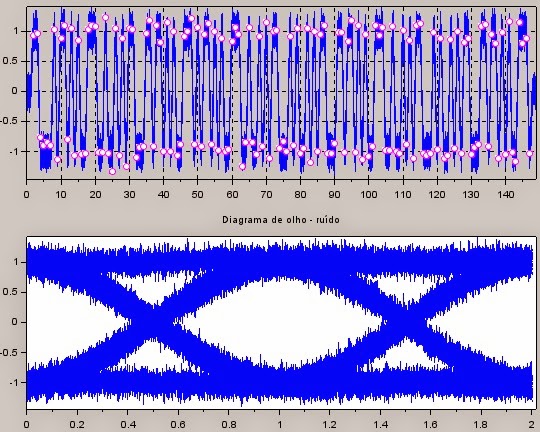Click the "30" tick label on the signal plot axis

coord(129,195)
